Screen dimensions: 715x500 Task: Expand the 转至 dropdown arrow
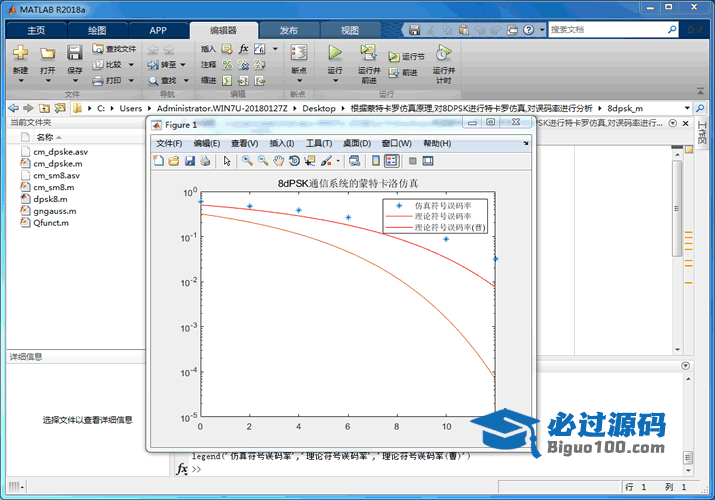pos(183,65)
